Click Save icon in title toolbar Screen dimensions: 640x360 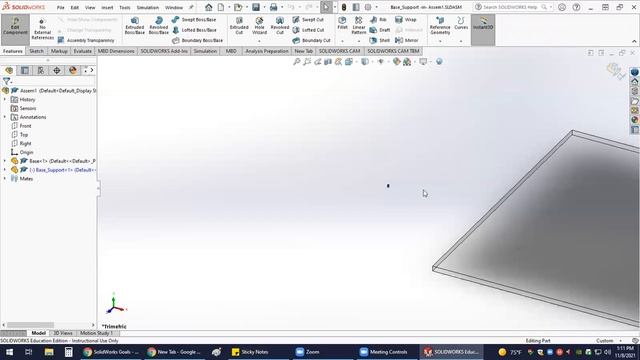(x=256, y=7)
